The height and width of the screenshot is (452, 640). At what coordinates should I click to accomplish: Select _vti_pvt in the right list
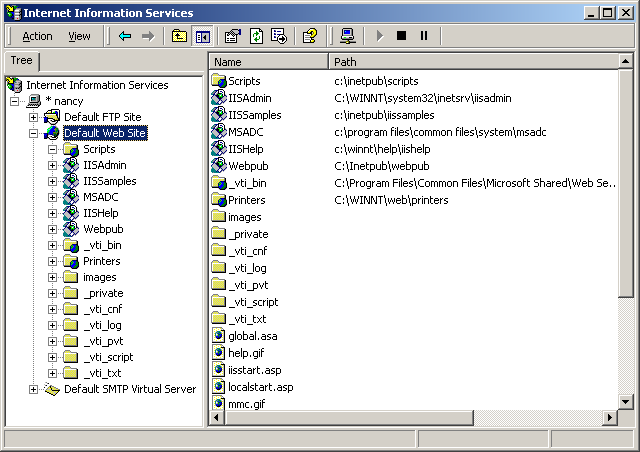pyautogui.click(x=248, y=285)
